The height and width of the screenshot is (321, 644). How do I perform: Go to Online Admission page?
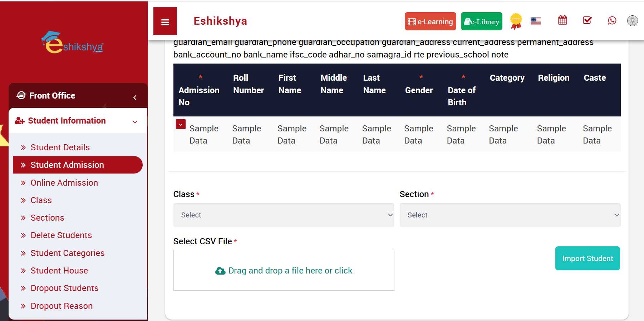pos(64,183)
